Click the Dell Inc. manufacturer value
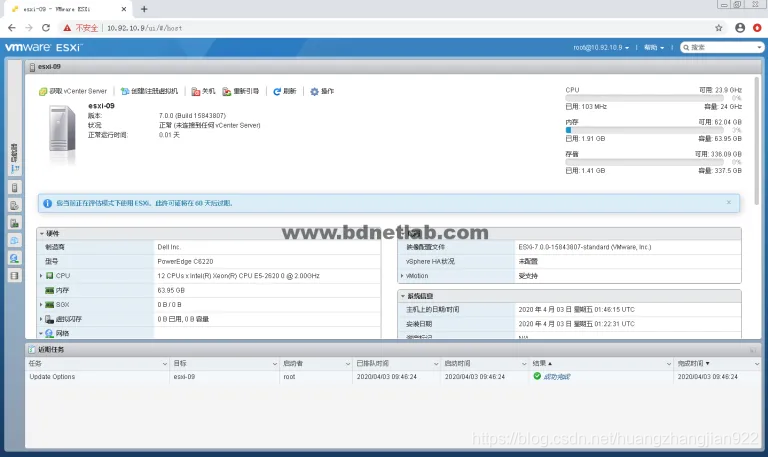The width and height of the screenshot is (768, 457). (169, 247)
